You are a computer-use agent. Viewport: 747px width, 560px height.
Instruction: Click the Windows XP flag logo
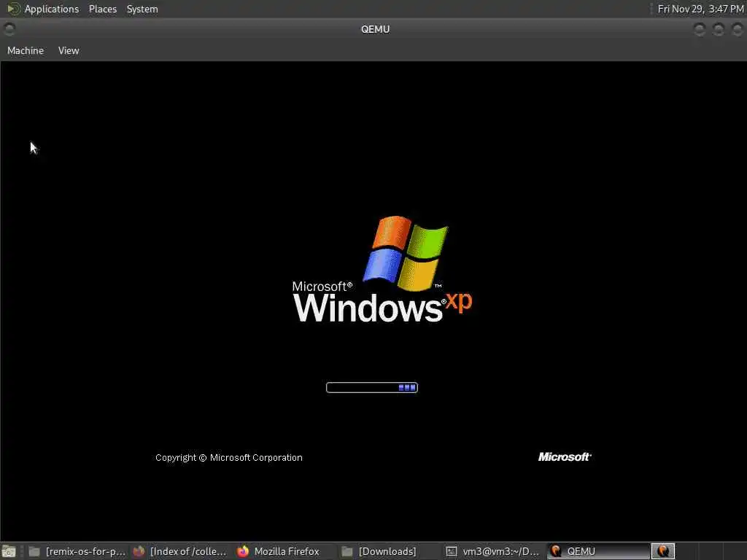pos(406,253)
